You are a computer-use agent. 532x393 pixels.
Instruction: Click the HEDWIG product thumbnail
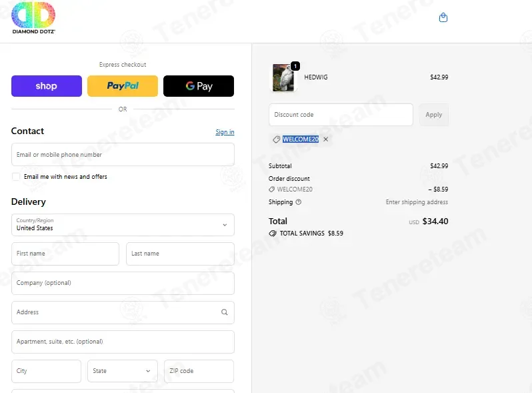click(x=283, y=78)
